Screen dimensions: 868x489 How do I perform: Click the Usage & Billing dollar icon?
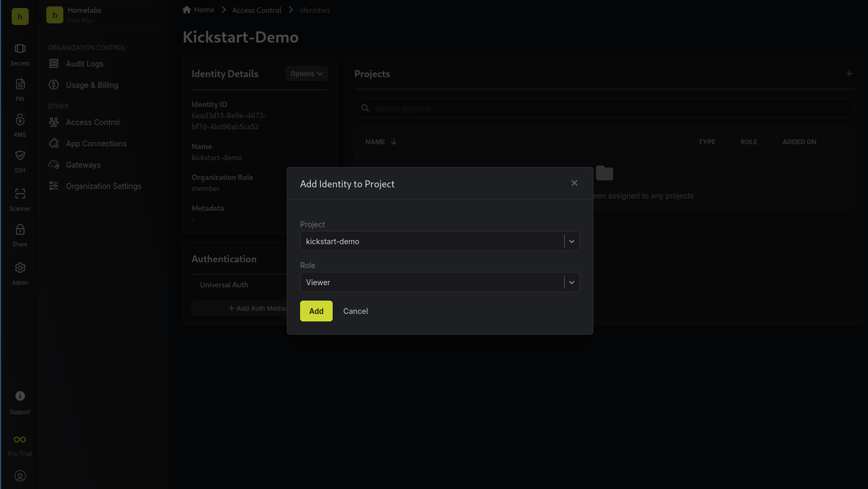tap(54, 85)
